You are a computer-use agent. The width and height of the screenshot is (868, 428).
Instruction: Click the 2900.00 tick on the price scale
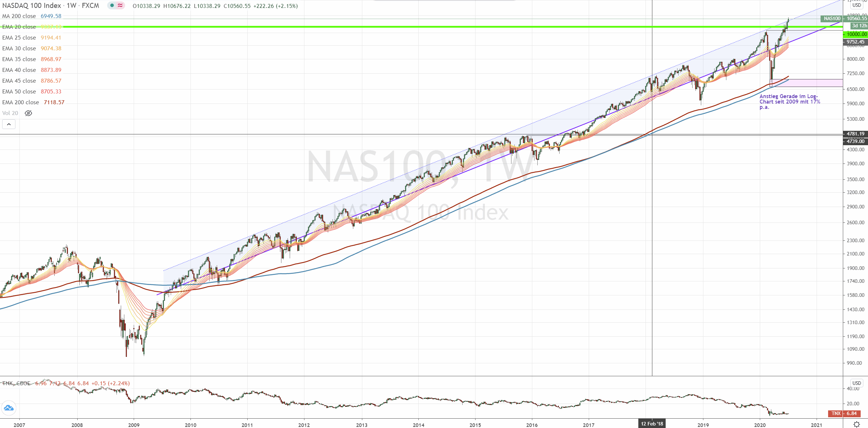click(855, 207)
